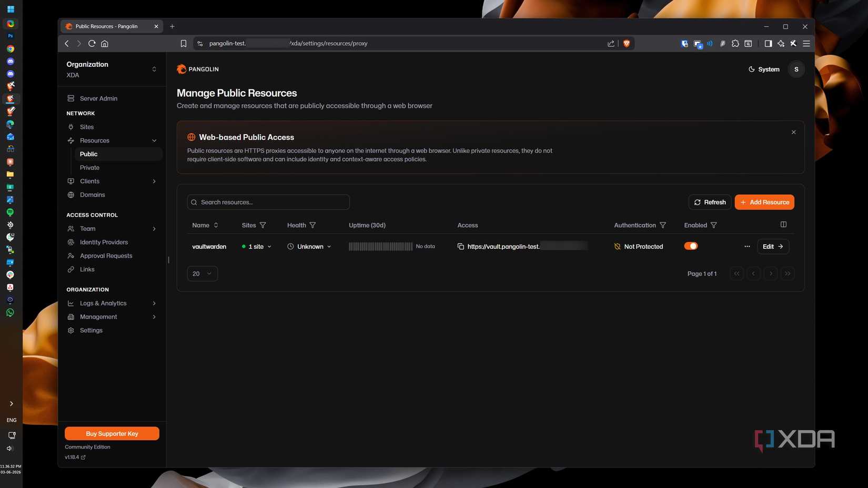Open the browser hamburger menu

coord(806,44)
